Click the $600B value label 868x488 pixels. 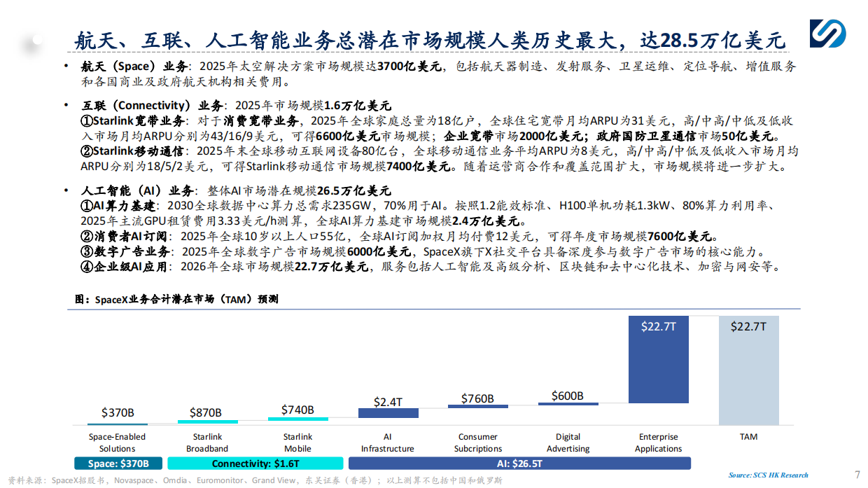click(568, 396)
